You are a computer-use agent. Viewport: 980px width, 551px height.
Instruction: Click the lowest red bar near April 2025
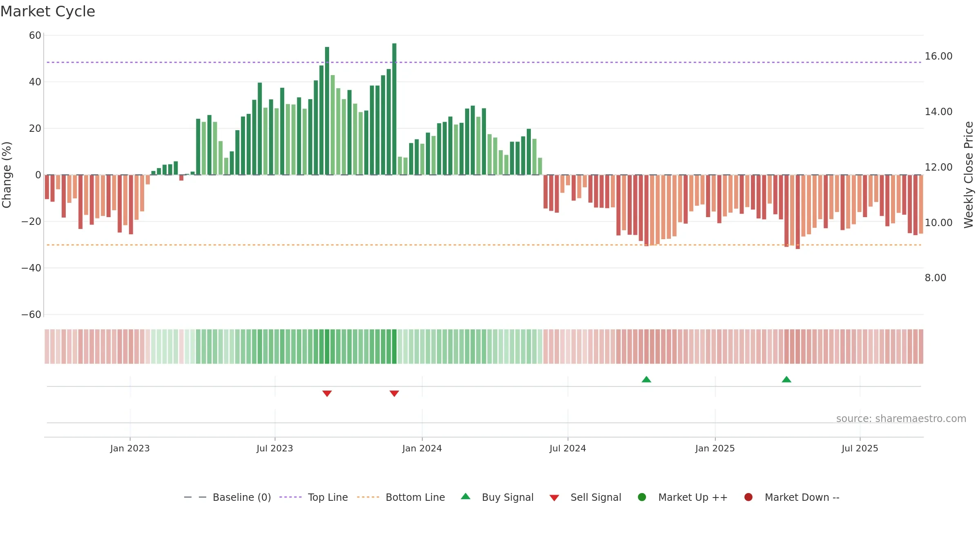click(x=798, y=212)
